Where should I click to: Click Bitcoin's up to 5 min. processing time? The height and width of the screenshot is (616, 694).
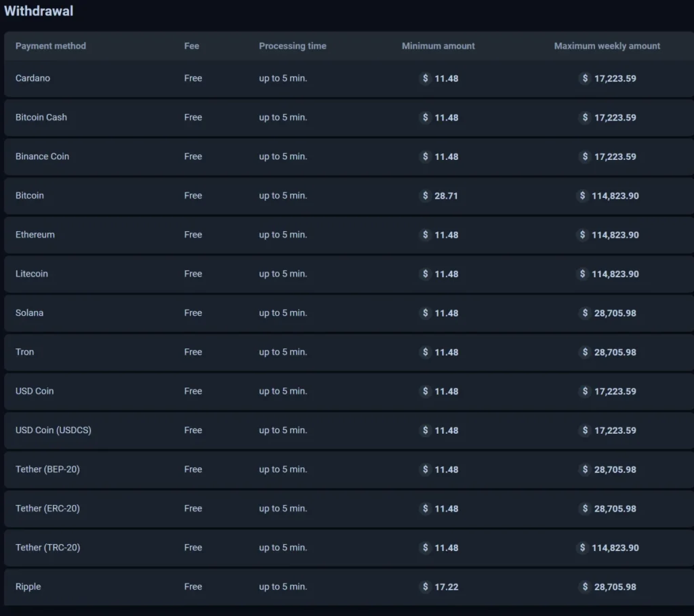pos(283,196)
